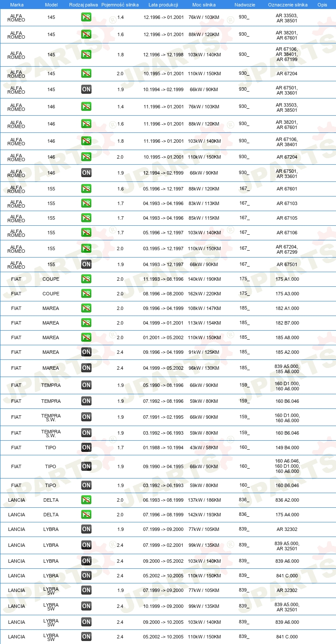This screenshot has width=336, height=644.
Task: Click the date range 08.1996 -> 08.2000
Action: [164, 294]
